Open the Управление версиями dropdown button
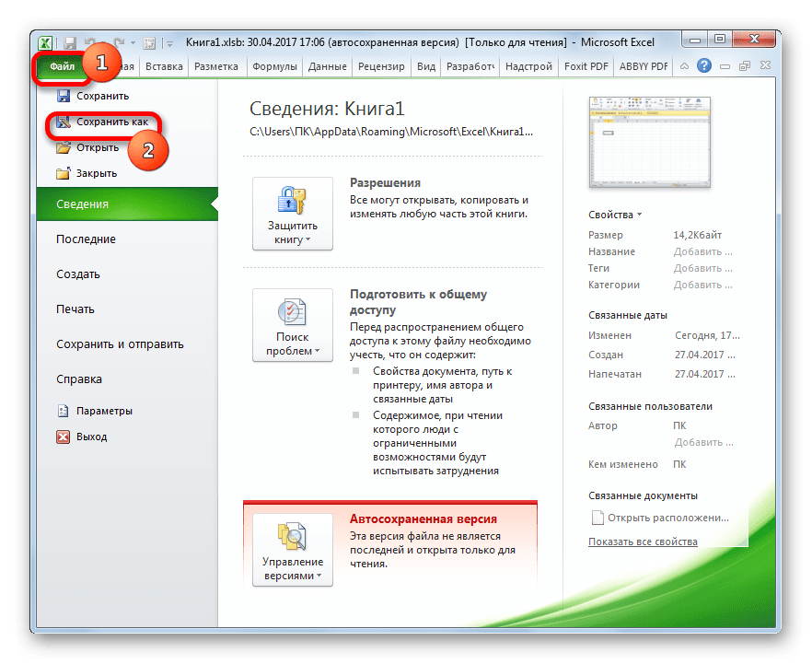Image resolution: width=812 pixels, height=664 pixels. point(293,550)
